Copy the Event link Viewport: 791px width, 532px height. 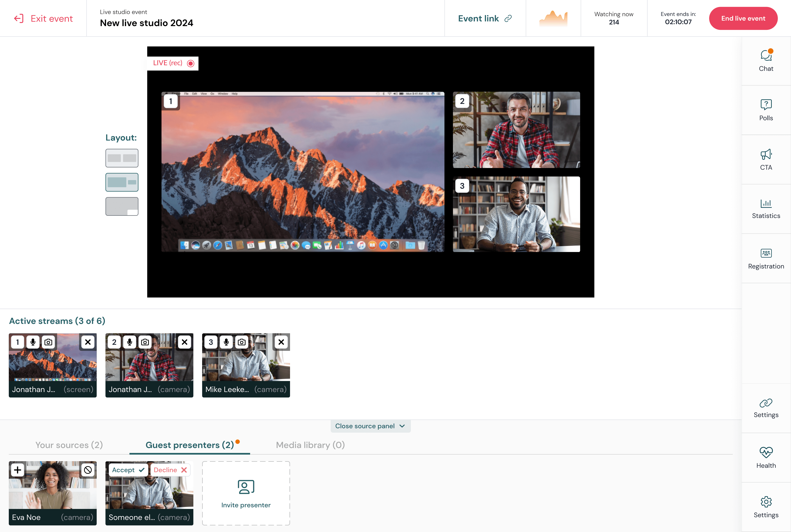485,18
